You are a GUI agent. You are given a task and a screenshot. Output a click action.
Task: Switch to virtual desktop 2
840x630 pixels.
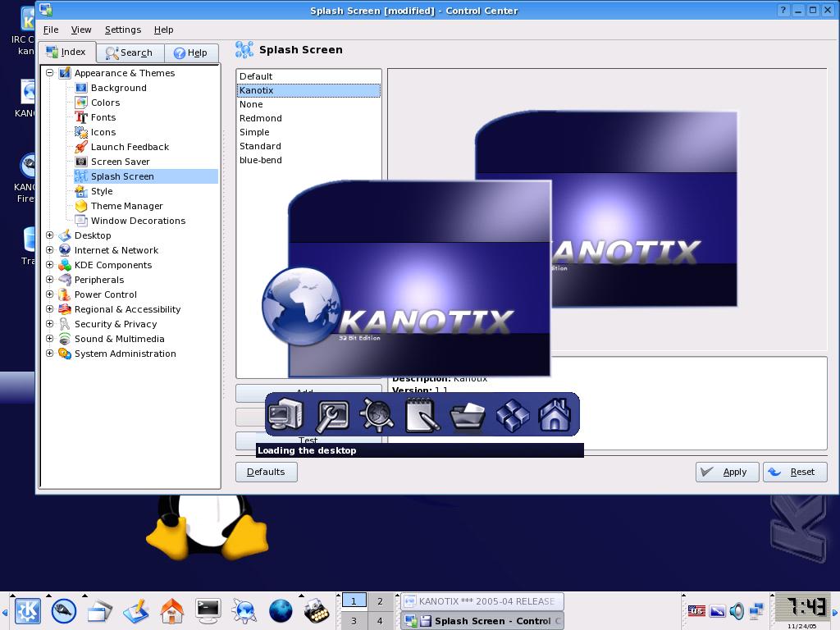[380, 601]
